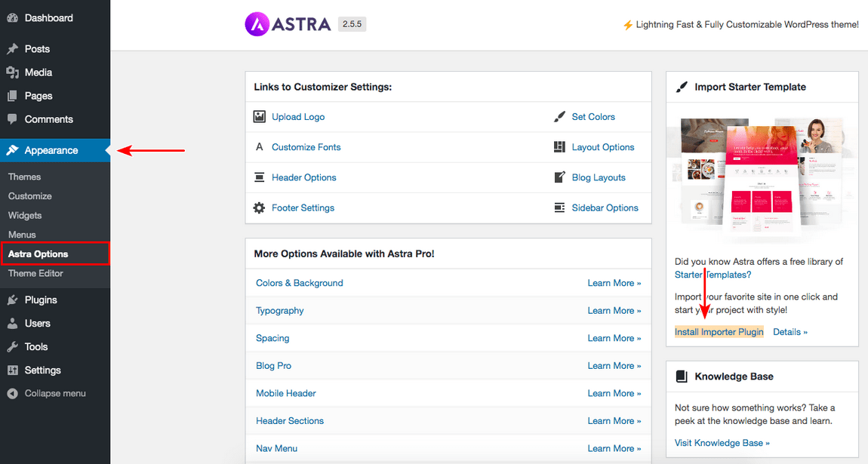This screenshot has height=464, width=868.
Task: Click the Appearance paintbrush icon
Action: tap(12, 150)
